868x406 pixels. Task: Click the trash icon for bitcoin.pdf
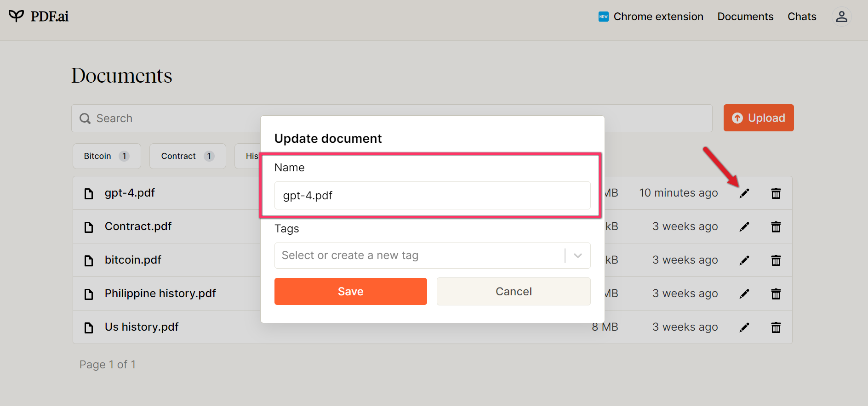click(x=776, y=260)
